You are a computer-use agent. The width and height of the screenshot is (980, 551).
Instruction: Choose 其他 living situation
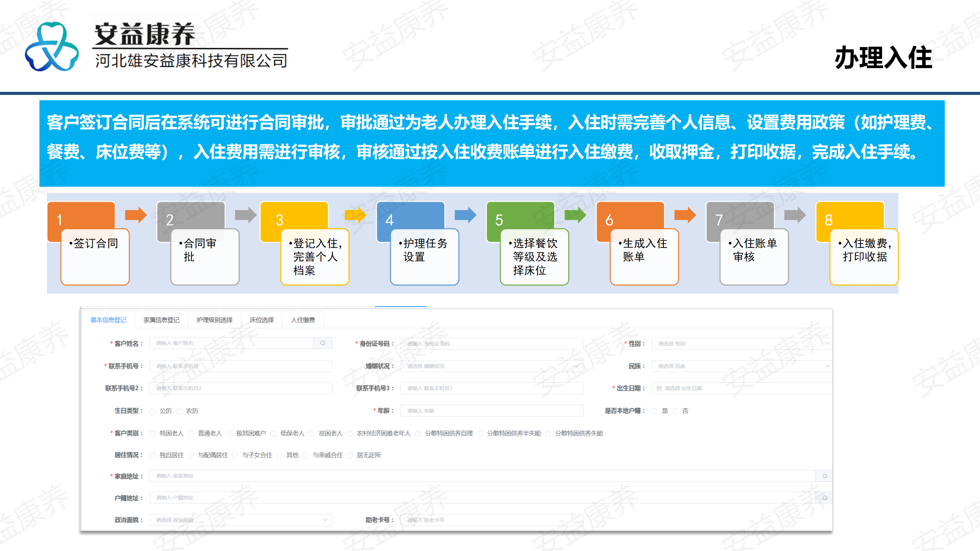click(x=279, y=455)
